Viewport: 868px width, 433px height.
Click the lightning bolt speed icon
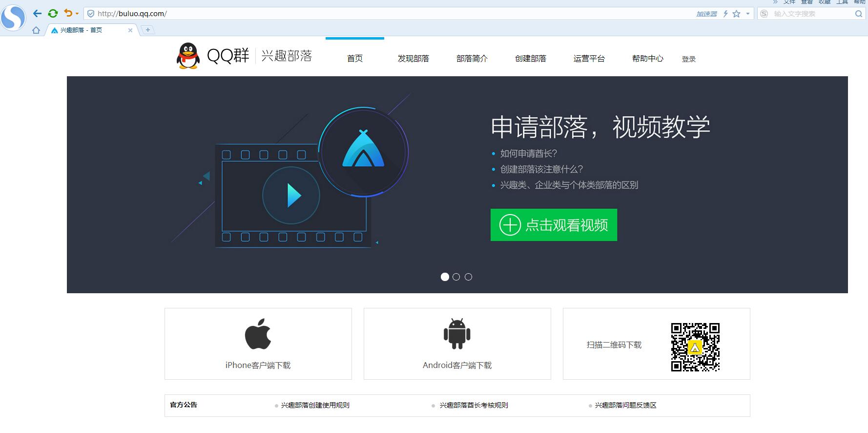726,14
